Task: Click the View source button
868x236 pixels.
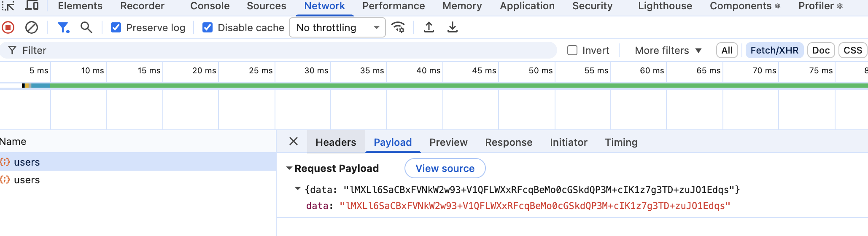Action: pyautogui.click(x=445, y=169)
